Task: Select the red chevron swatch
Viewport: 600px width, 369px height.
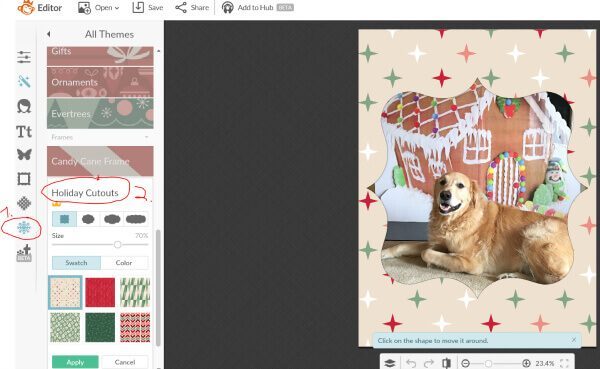Action: tap(135, 327)
